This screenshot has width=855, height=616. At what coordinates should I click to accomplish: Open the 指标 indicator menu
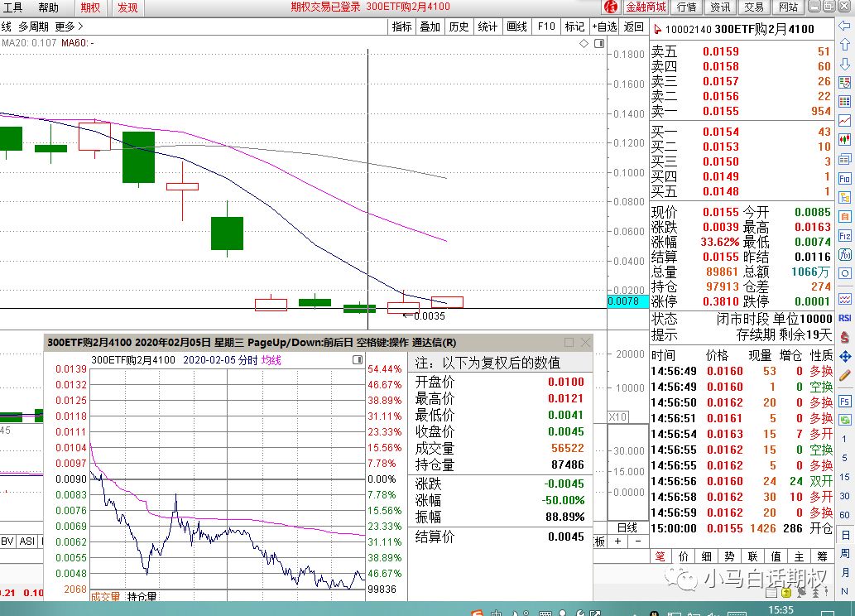(402, 26)
